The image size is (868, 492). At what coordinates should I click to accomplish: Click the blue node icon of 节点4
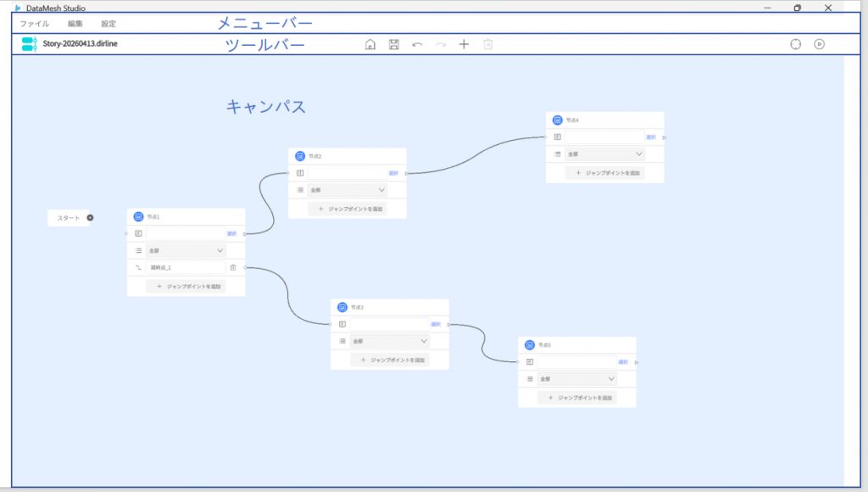pos(558,120)
